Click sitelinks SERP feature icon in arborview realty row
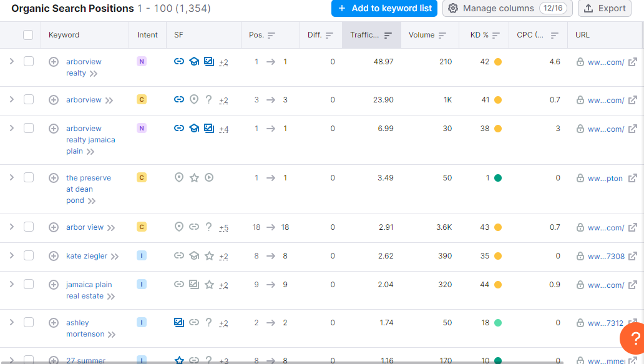 pos(178,61)
